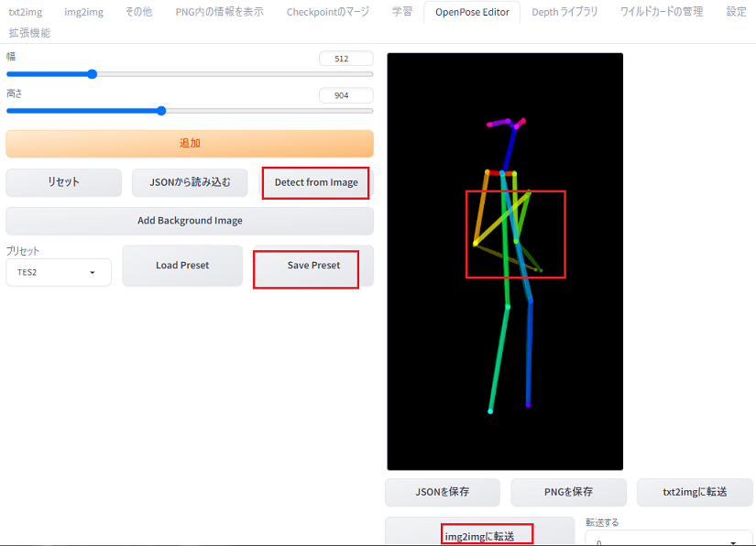The height and width of the screenshot is (546, 756).
Task: Click Add Background Image button
Action: (x=190, y=221)
